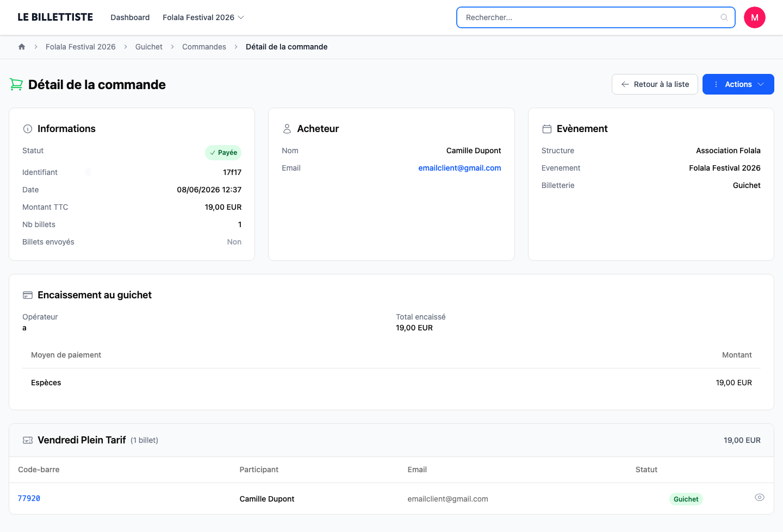Image resolution: width=783 pixels, height=532 pixels.
Task: Click the Email table column header
Action: [417, 470]
